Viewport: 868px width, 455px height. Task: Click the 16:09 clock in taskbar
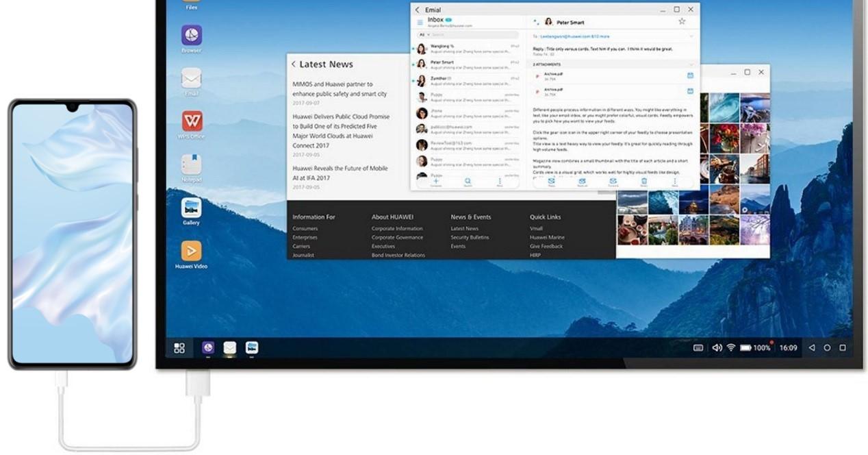point(788,348)
